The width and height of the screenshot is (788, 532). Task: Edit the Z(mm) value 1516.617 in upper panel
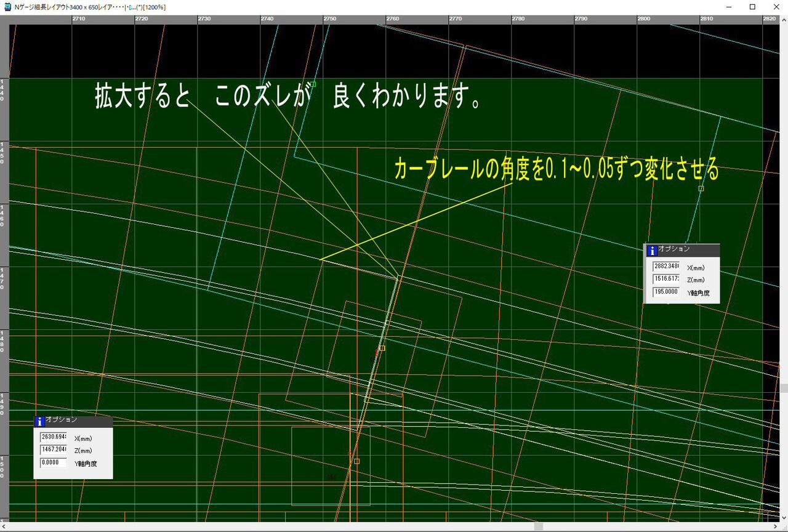coord(665,280)
